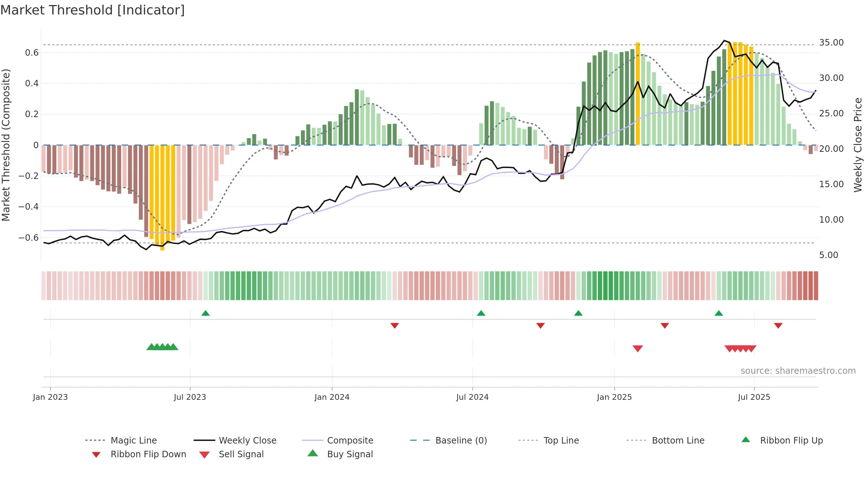Click the 10.00 price axis tick
Screen dimensions: 868x488
831,220
